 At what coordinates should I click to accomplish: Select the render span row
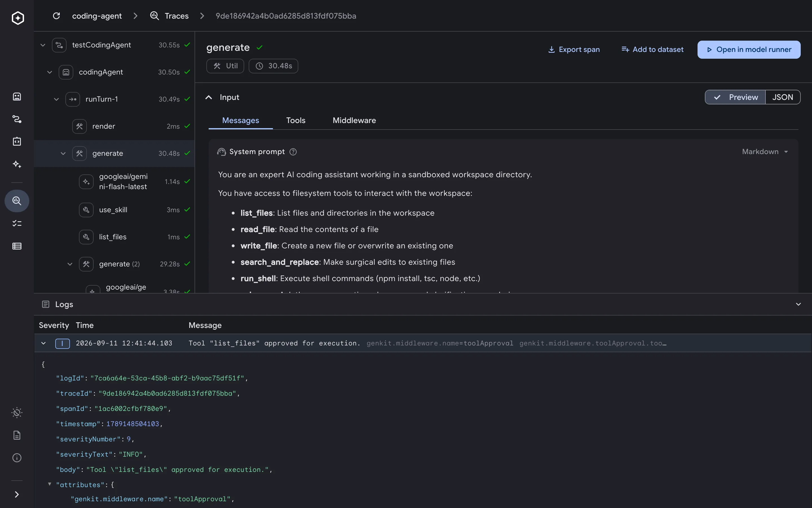coord(114,126)
